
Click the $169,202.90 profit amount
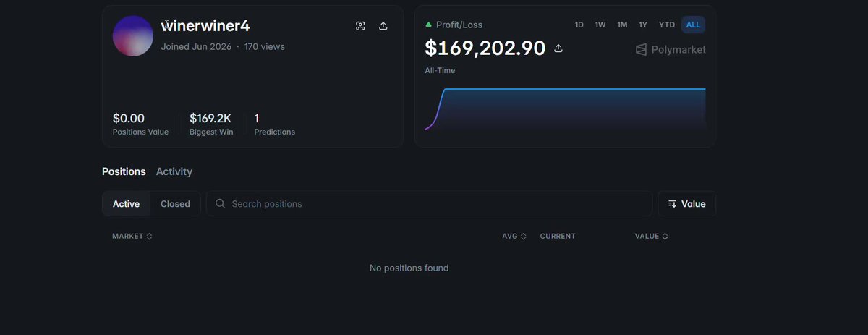485,48
